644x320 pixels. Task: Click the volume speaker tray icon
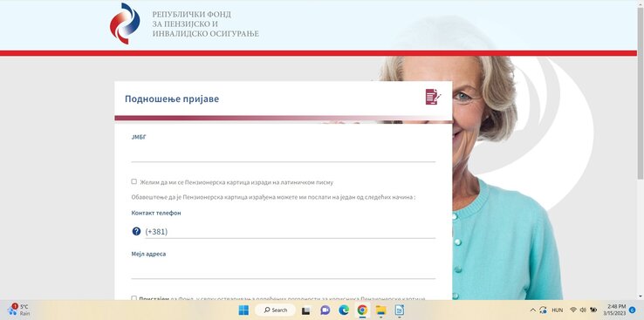coord(583,310)
